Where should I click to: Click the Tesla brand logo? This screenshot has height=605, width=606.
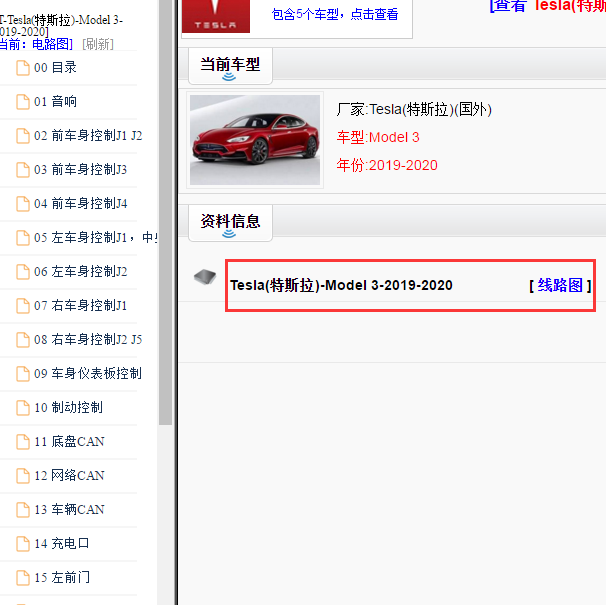point(216,16)
